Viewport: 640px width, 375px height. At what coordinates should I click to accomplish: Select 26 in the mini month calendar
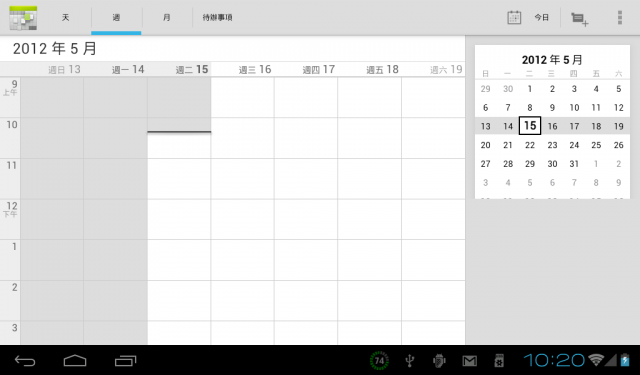[x=618, y=145]
